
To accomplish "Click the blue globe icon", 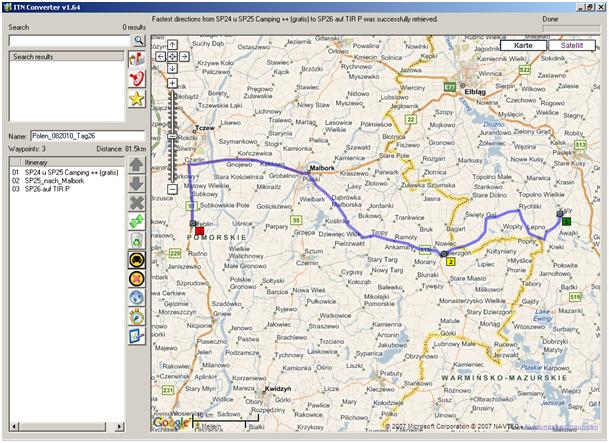I will point(137,298).
